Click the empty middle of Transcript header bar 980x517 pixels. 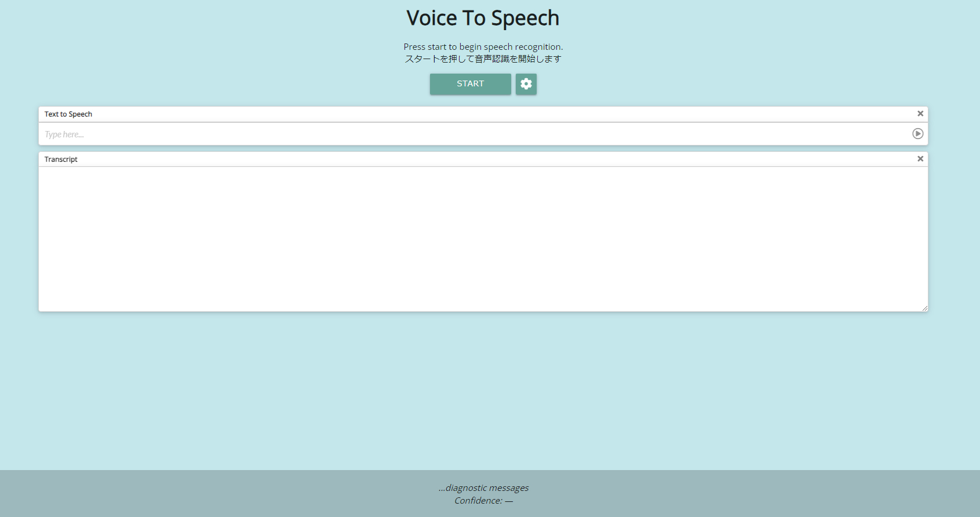(483, 159)
